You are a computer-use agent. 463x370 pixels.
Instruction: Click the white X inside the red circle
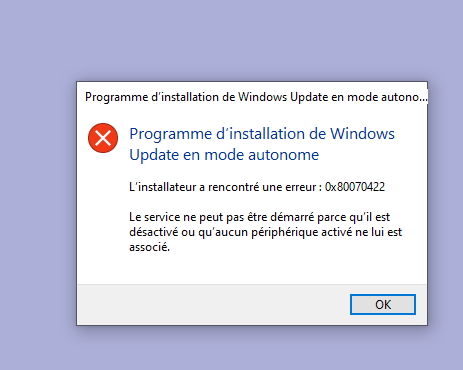tap(103, 138)
